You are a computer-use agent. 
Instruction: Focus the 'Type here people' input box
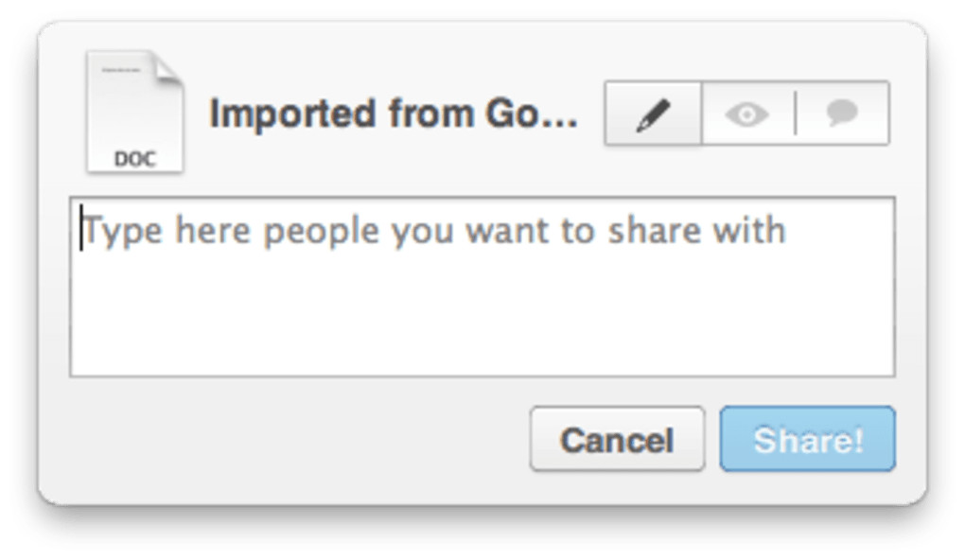[x=482, y=287]
